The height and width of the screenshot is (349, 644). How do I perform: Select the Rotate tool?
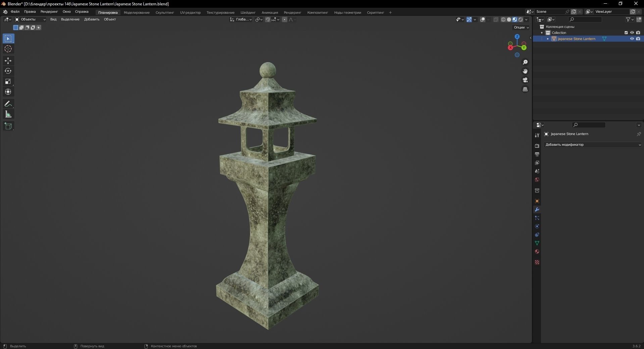pyautogui.click(x=8, y=71)
